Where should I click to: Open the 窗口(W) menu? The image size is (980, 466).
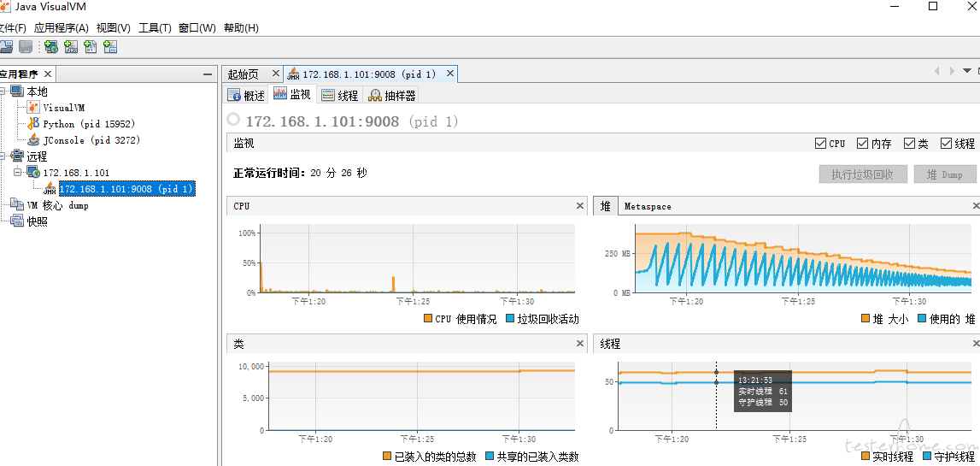pos(197,28)
